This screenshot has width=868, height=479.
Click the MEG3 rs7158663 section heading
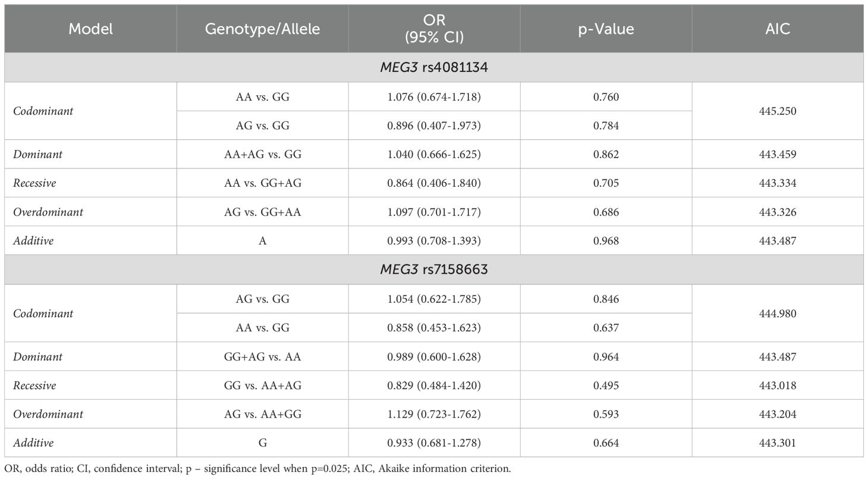tap(434, 270)
